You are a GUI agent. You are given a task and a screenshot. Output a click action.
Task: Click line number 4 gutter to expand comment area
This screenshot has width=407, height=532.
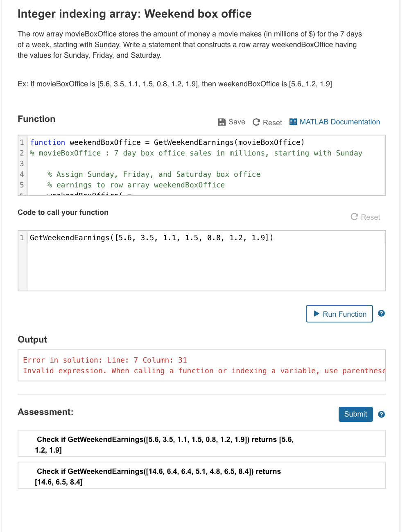21,174
